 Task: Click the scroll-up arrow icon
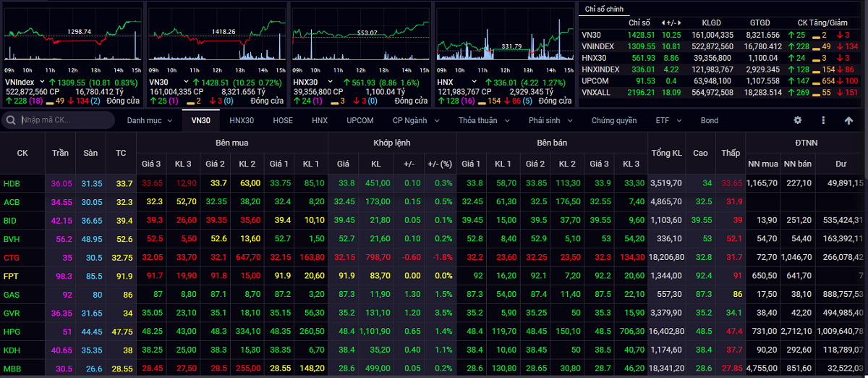click(848, 120)
